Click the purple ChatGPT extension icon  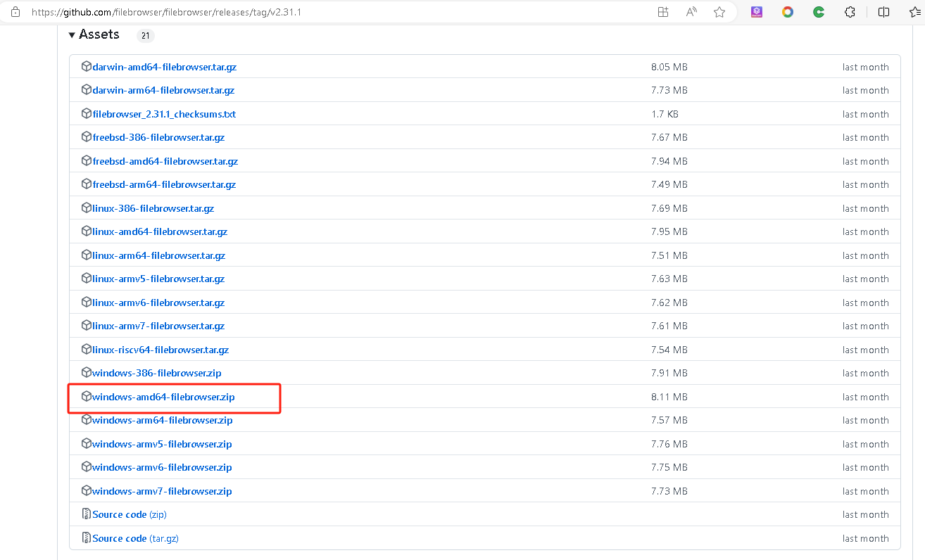[x=757, y=12]
